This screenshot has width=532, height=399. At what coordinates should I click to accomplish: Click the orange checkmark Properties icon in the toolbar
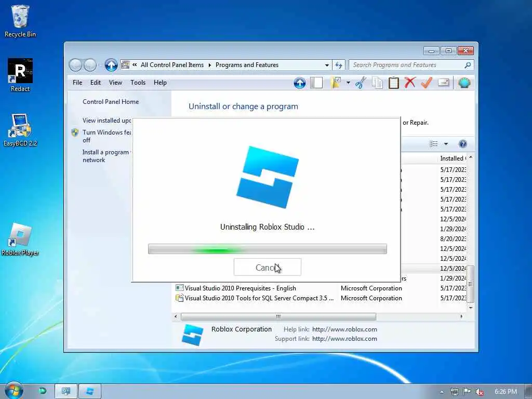(x=427, y=83)
